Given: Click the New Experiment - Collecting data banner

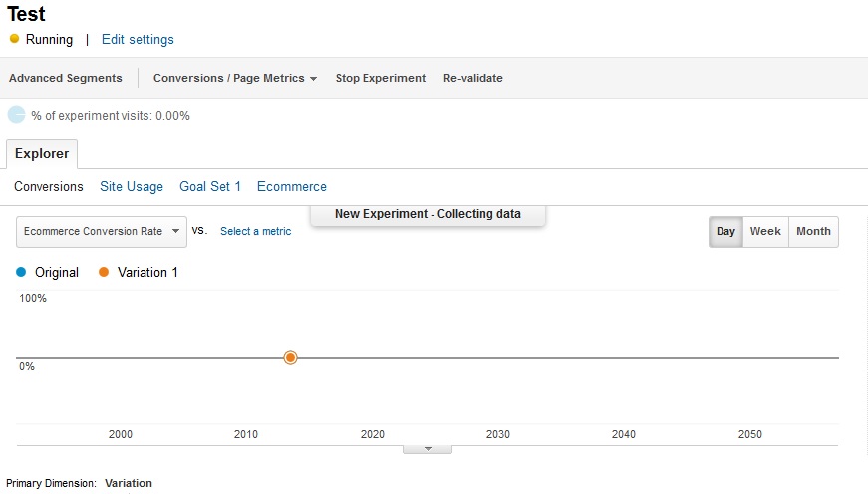Looking at the screenshot, I should tap(428, 215).
